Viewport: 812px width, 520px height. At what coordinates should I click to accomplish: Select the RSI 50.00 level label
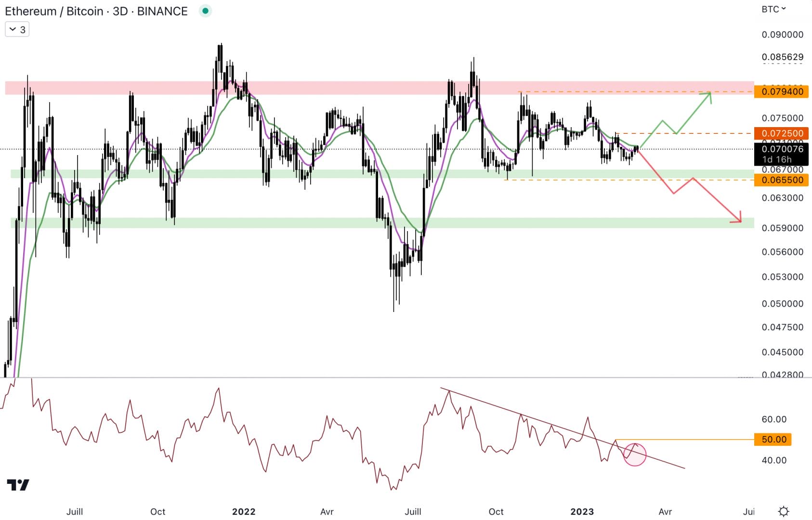click(x=773, y=439)
